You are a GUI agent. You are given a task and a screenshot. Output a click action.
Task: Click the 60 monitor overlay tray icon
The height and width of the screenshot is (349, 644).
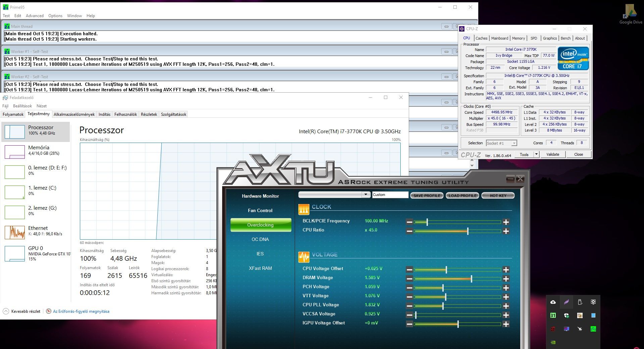(566, 329)
